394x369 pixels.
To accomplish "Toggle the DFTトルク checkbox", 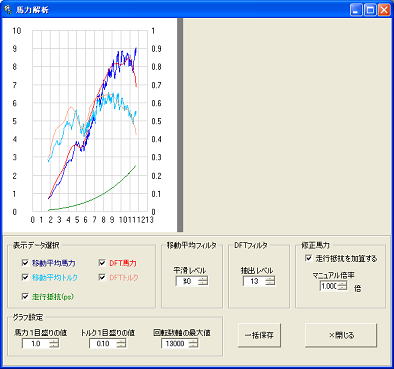I will click(102, 277).
